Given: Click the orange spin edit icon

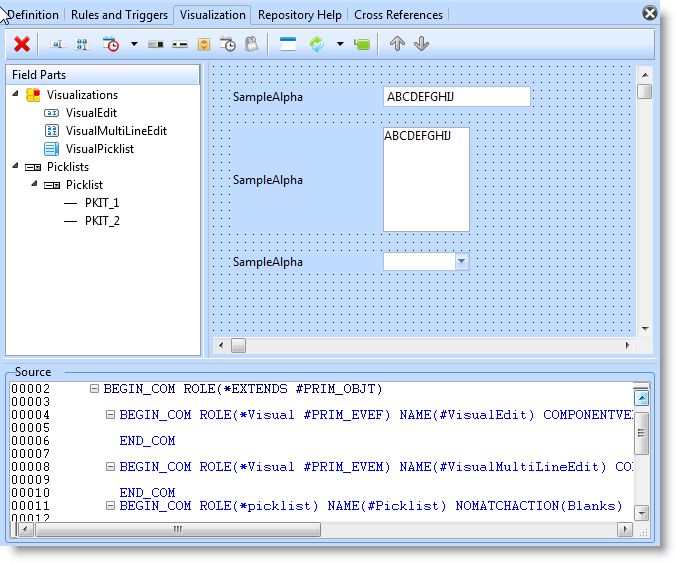Looking at the screenshot, I should [x=204, y=44].
